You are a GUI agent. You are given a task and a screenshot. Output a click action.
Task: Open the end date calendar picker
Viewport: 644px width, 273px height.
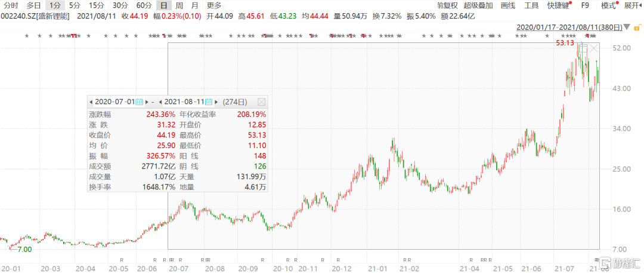(x=209, y=102)
